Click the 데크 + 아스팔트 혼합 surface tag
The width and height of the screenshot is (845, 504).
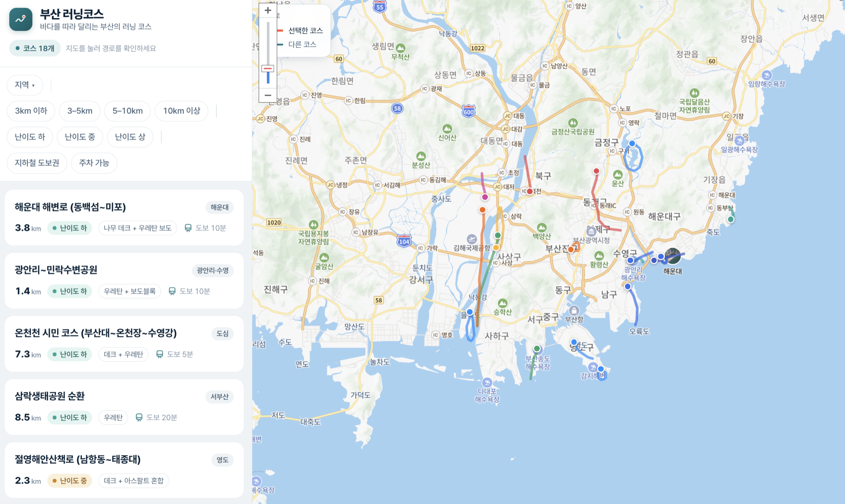134,481
